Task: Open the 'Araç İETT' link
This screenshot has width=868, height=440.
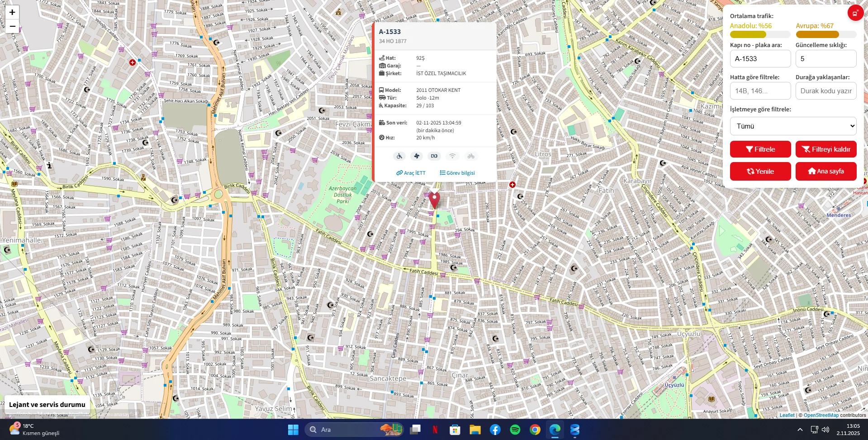Action: click(x=411, y=173)
